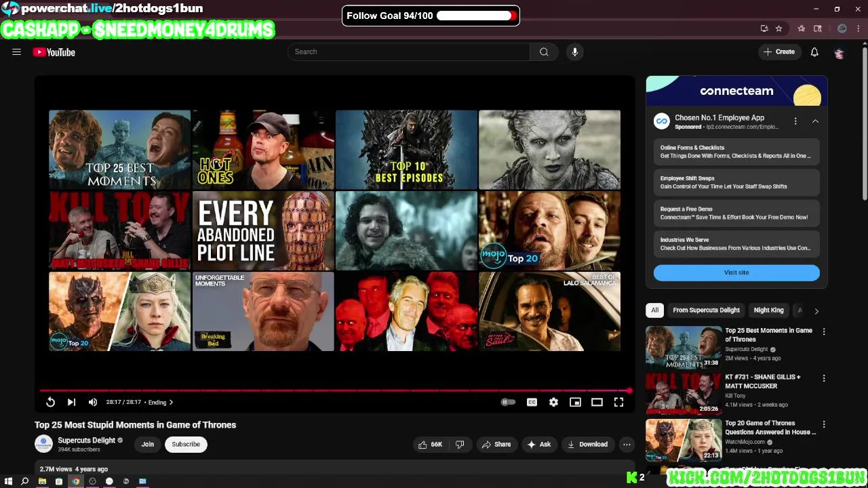
Task: Play Best of Lalo Salamanca endscreen video
Action: 549,312
